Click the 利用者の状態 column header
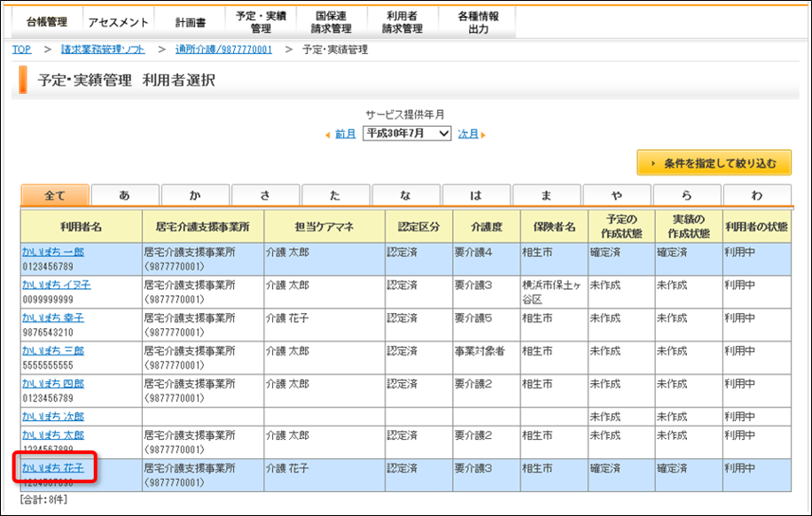The height and width of the screenshot is (516, 812). click(x=757, y=226)
